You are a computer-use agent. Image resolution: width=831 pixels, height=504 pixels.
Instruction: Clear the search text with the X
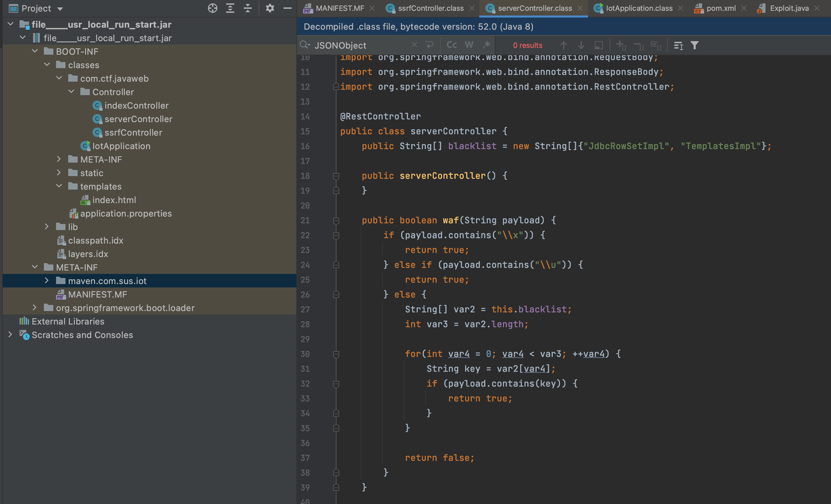[x=414, y=45]
